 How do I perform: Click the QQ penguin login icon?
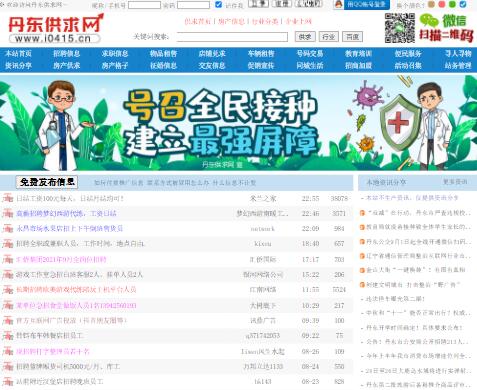pos(338,4)
